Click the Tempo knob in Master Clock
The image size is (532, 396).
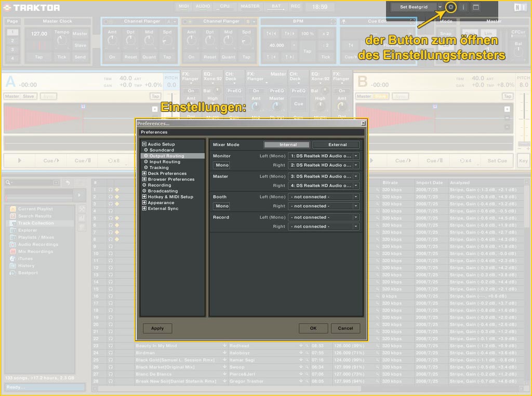tap(61, 41)
